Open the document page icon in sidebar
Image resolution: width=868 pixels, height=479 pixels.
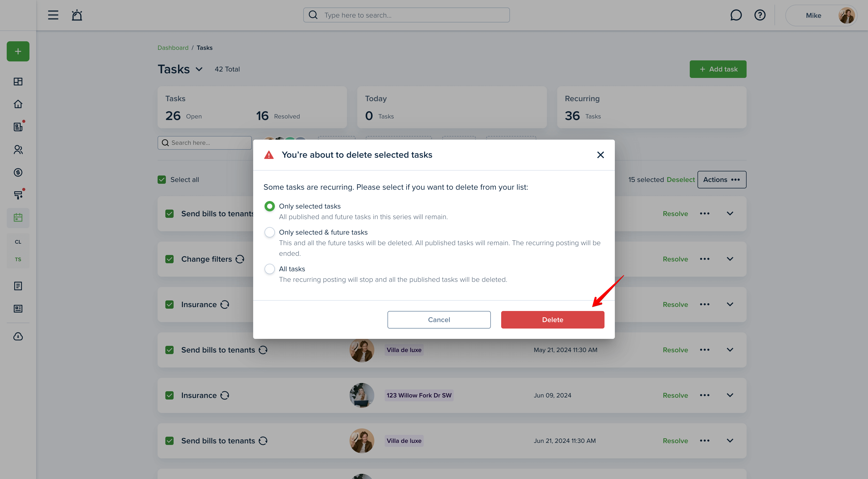[18, 286]
